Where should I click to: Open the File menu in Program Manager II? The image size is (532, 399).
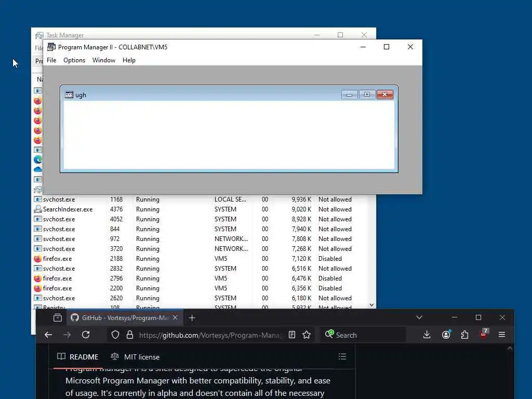click(x=51, y=60)
